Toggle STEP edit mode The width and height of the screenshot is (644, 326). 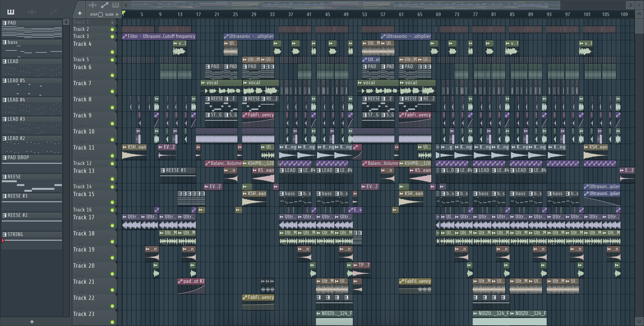pyautogui.click(x=100, y=15)
